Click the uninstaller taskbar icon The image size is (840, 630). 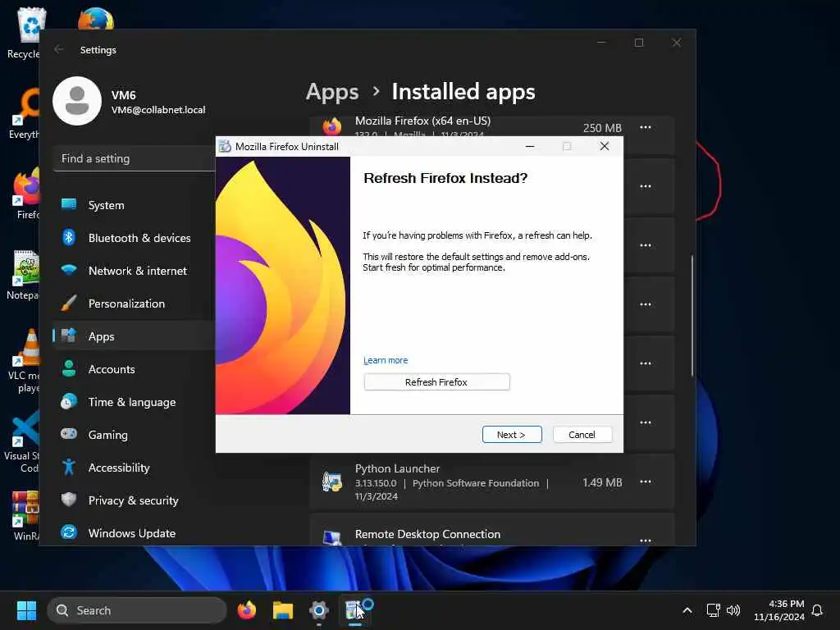pyautogui.click(x=355, y=610)
